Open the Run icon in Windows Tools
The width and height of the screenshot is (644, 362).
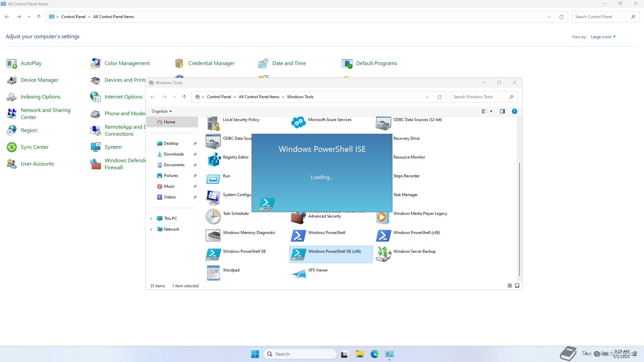tap(213, 179)
